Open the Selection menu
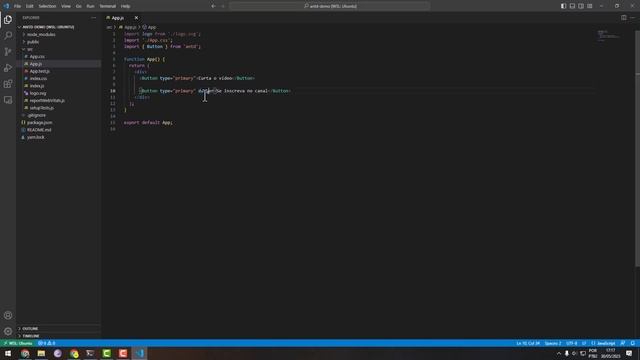640x360 pixels. (x=47, y=6)
